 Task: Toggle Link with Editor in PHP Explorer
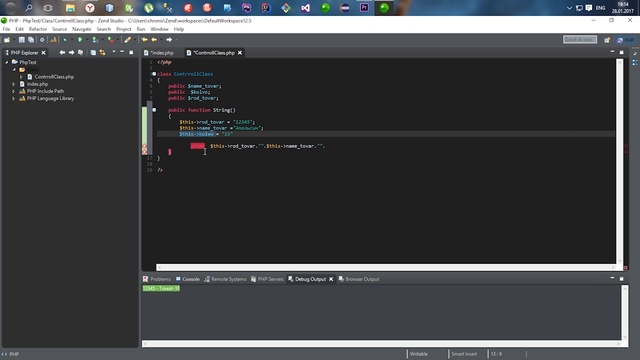(102, 53)
